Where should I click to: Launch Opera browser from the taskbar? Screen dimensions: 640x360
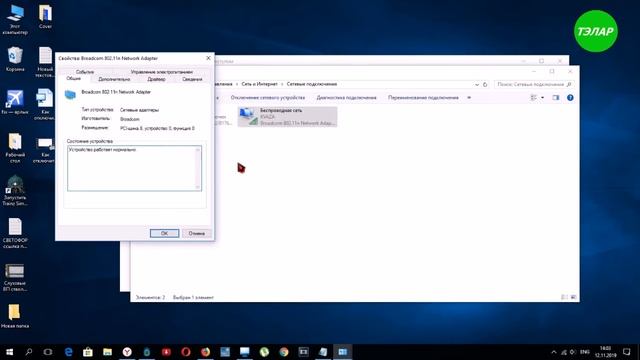click(x=186, y=351)
